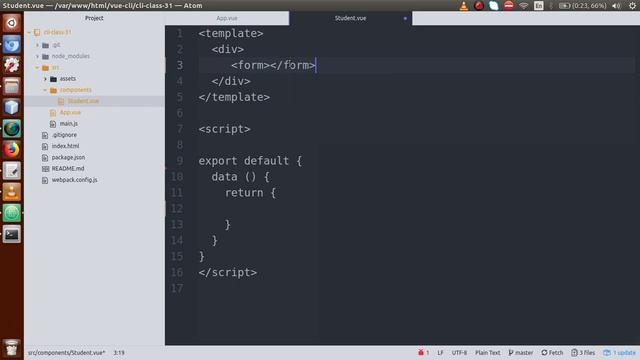Image resolution: width=640 pixels, height=360 pixels.
Task: Open the sound volume indicator
Action: point(617,6)
